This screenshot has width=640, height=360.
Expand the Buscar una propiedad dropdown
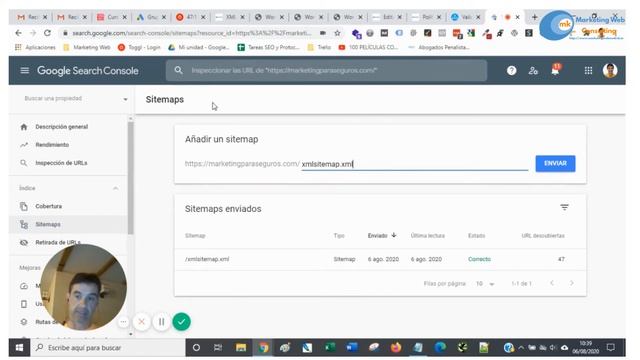(x=125, y=99)
